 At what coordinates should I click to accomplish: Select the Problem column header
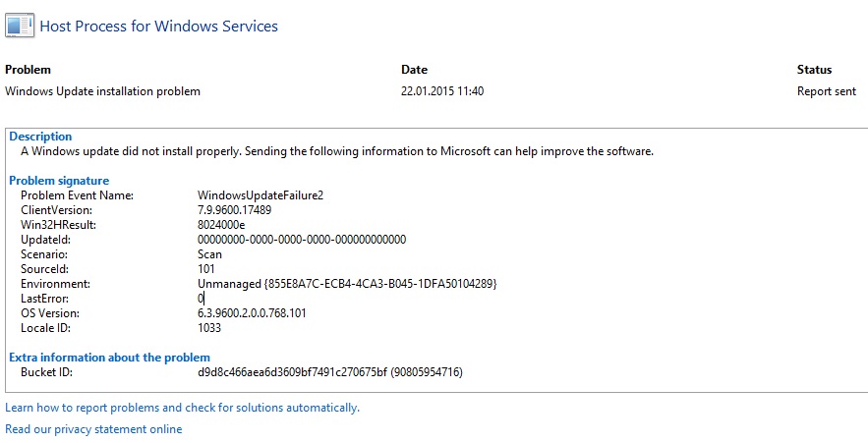(x=28, y=70)
